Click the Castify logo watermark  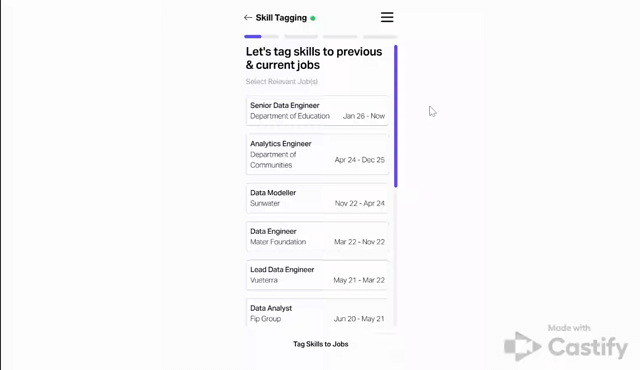[x=566, y=346]
